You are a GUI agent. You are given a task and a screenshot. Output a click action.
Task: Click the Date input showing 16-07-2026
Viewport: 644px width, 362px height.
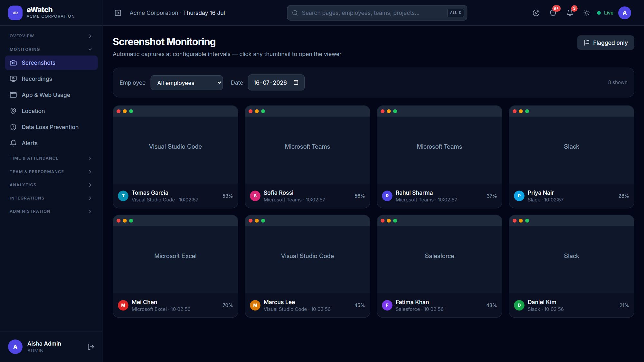pos(276,83)
